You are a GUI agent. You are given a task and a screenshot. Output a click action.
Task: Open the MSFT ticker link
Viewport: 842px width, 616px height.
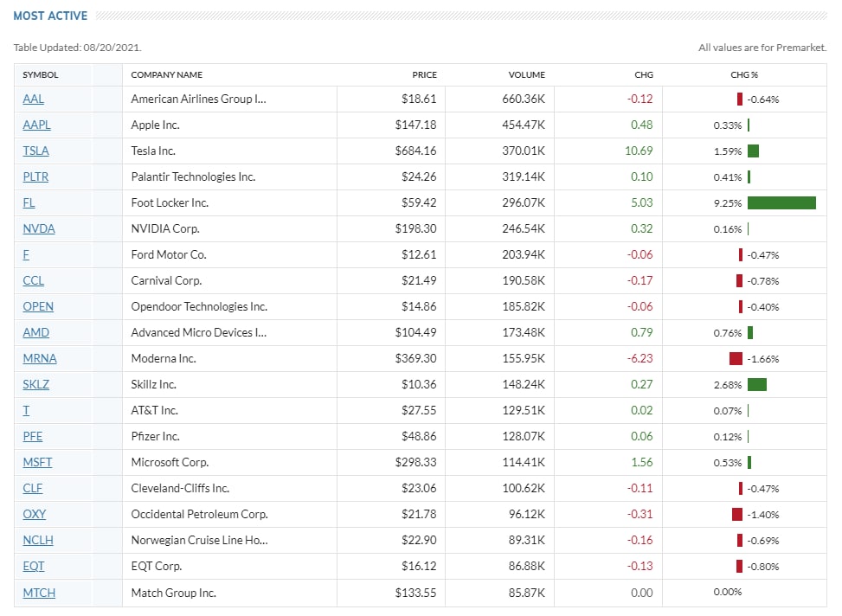pyautogui.click(x=37, y=462)
